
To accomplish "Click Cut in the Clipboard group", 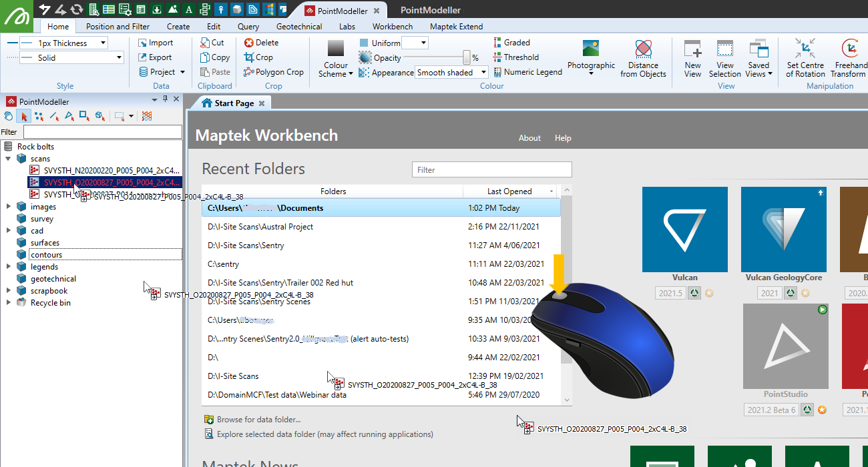I will (212, 43).
